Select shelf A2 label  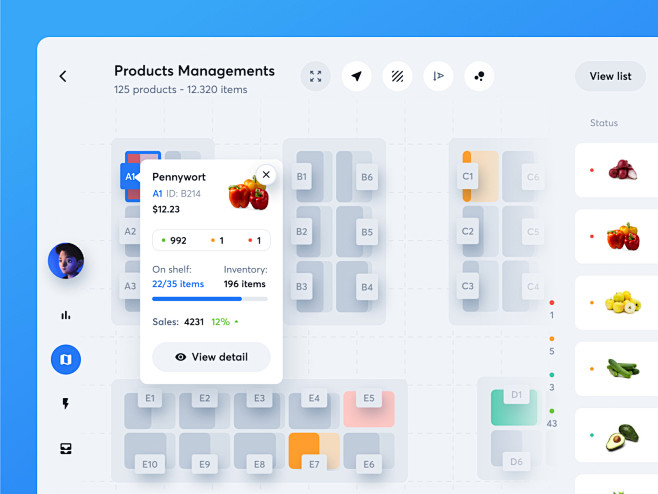click(130, 231)
